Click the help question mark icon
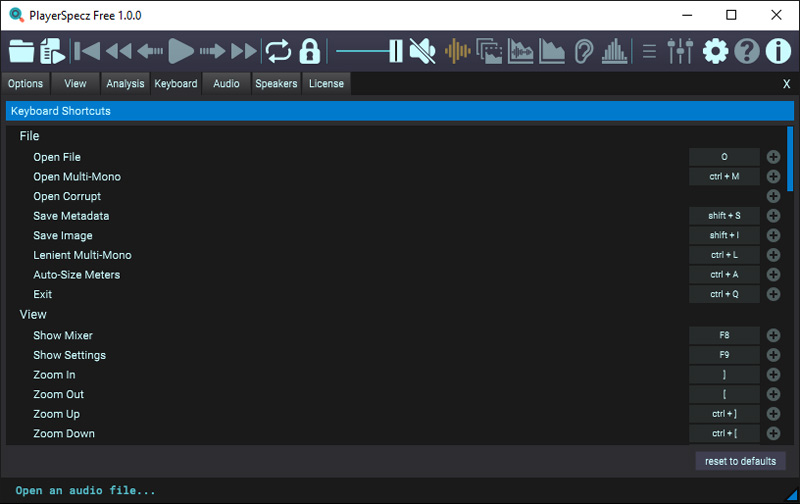Screen dimensions: 800x504 coord(746,50)
